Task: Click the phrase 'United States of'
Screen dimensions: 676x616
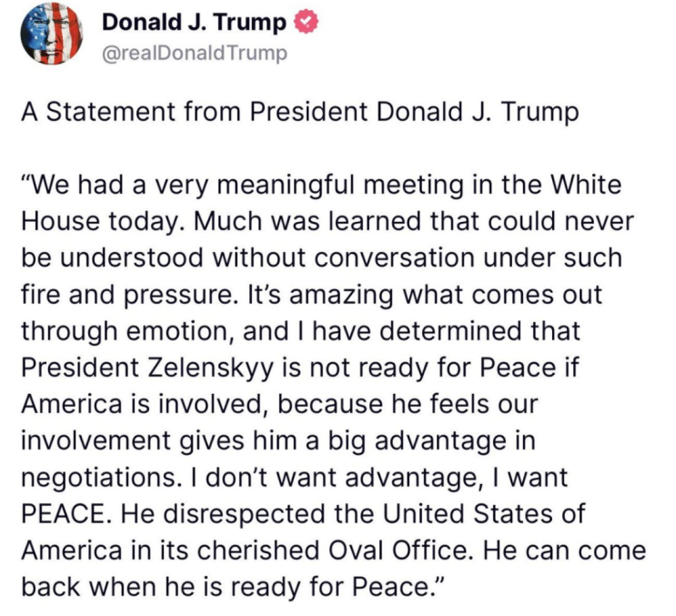Action: [x=484, y=514]
